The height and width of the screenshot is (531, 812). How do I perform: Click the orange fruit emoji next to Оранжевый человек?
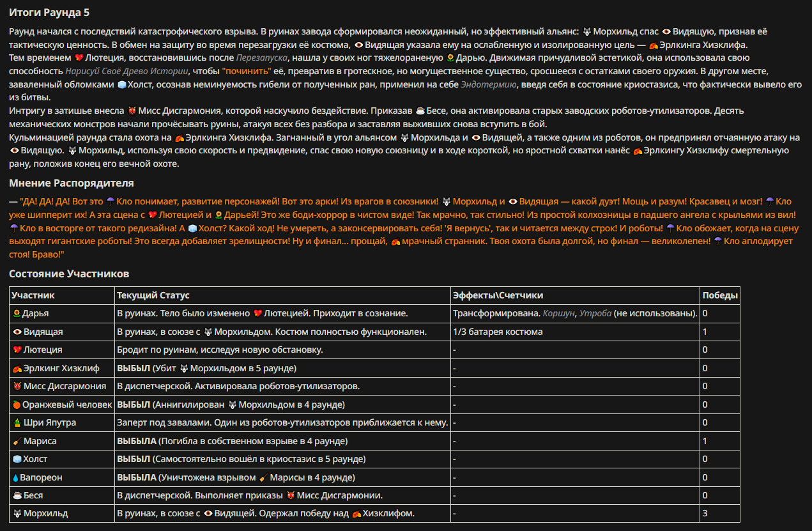pyautogui.click(x=17, y=404)
